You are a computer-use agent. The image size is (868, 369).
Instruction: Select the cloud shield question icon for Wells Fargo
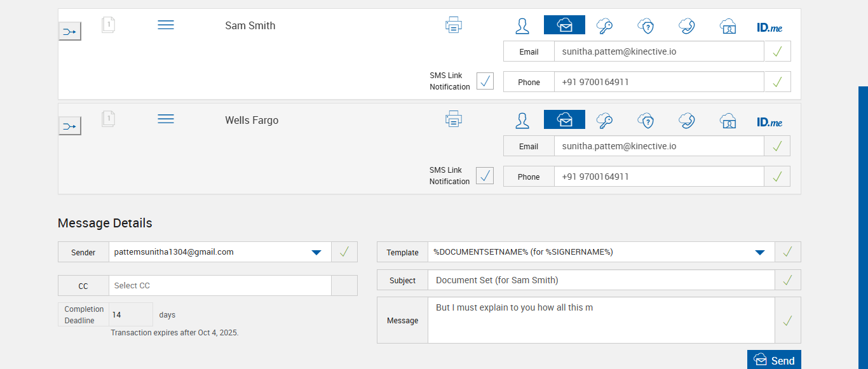[646, 120]
